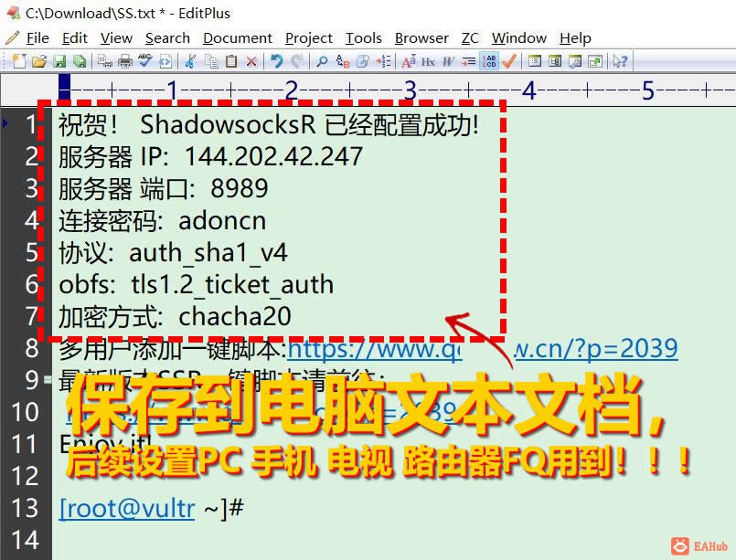Open the Search menu
Image resolution: width=736 pixels, height=560 pixels.
click(x=167, y=38)
